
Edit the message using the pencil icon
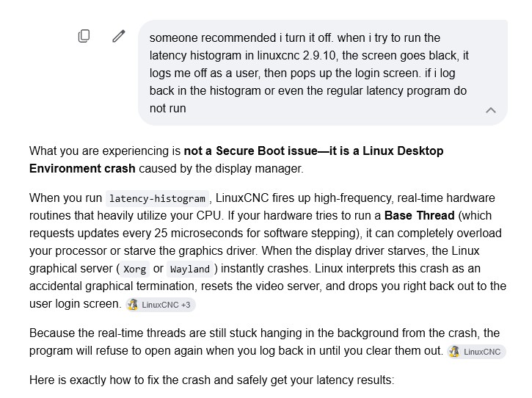(118, 36)
